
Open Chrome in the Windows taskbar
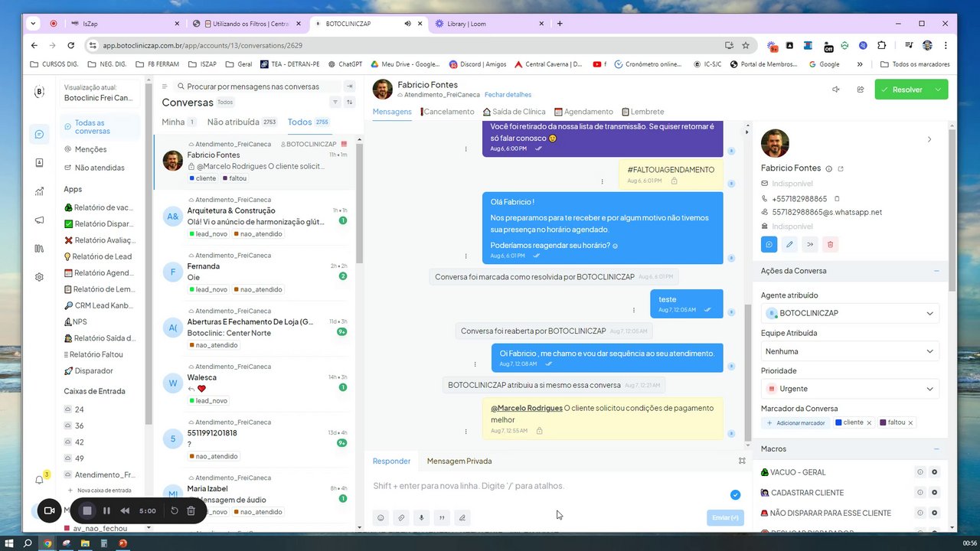[47, 543]
